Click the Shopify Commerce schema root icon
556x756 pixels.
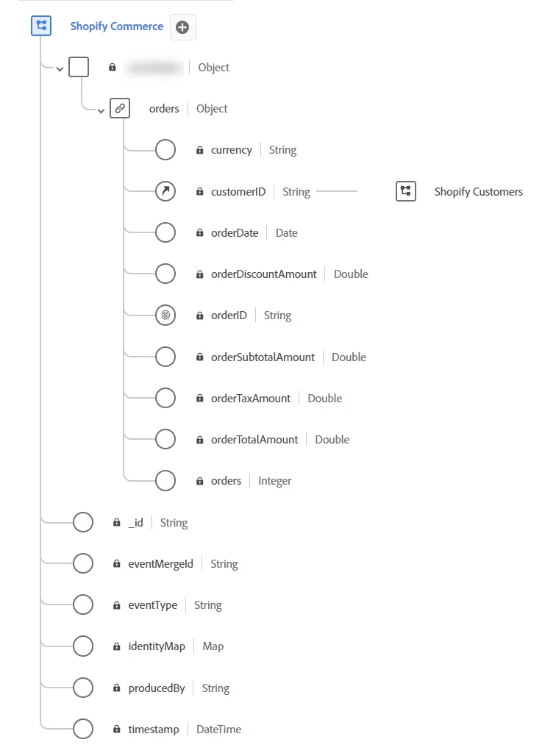(x=41, y=26)
